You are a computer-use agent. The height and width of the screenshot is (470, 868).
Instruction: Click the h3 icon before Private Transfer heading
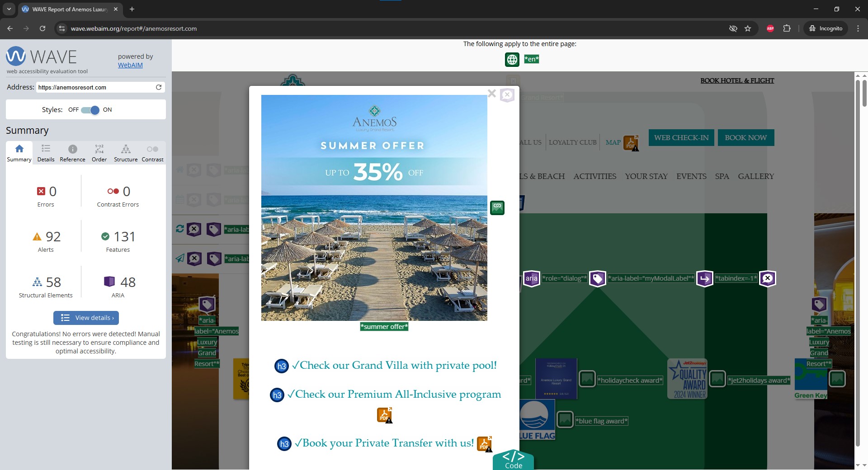(284, 444)
